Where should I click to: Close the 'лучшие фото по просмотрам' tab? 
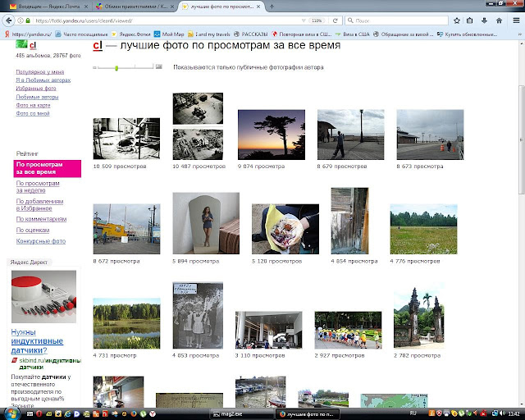[x=258, y=7]
